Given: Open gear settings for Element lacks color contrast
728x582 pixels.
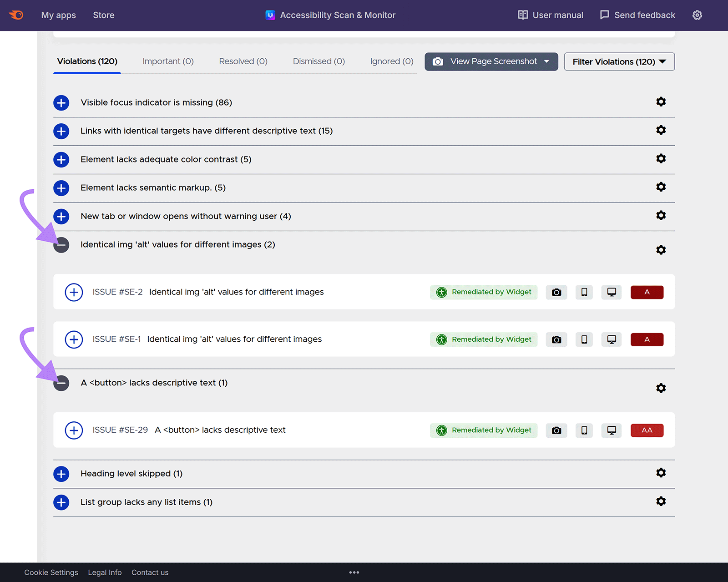Looking at the screenshot, I should [661, 159].
